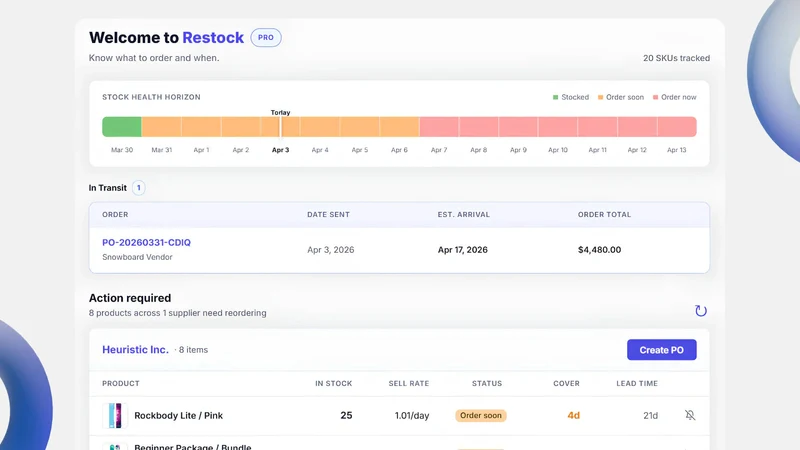The width and height of the screenshot is (800, 450).
Task: Mute alerts bell for Rockbody Lite / Pink
Action: (x=690, y=415)
